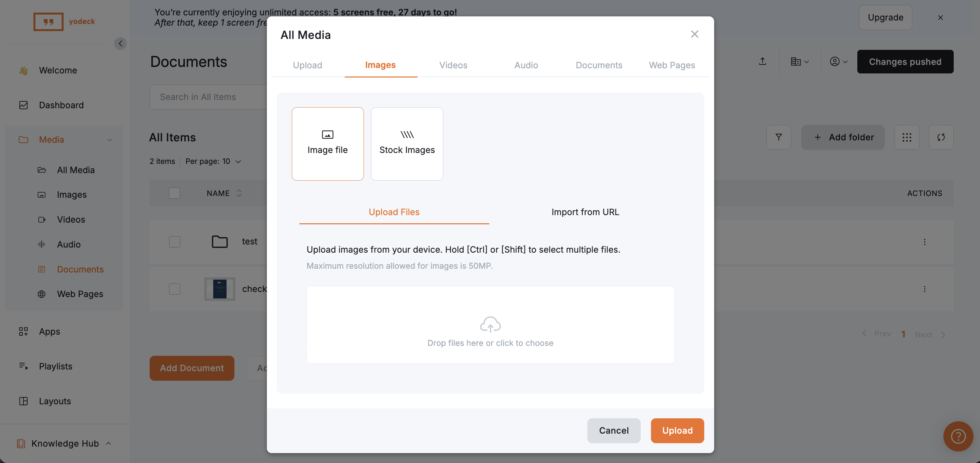Open the help question mark bubble

coord(958,436)
